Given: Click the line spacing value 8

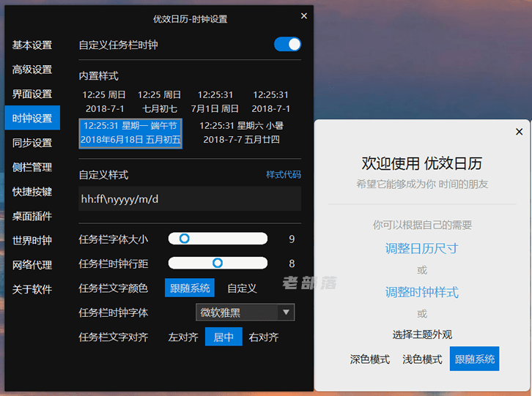Looking at the screenshot, I should click(292, 264).
